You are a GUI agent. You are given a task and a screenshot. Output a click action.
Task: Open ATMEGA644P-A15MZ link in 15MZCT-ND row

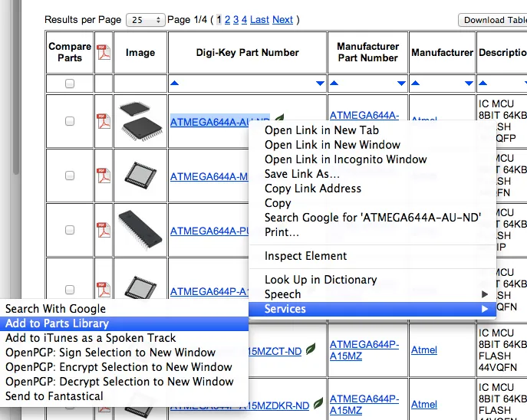click(x=364, y=349)
